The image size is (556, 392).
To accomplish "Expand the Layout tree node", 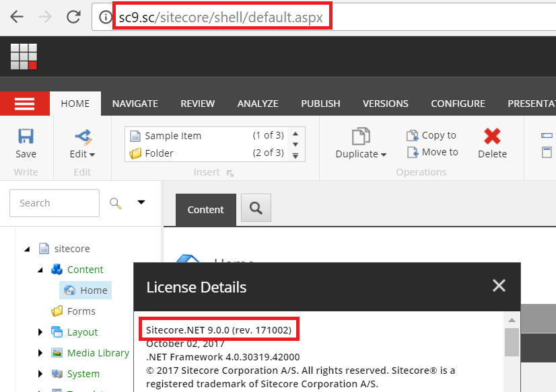I will (x=40, y=332).
